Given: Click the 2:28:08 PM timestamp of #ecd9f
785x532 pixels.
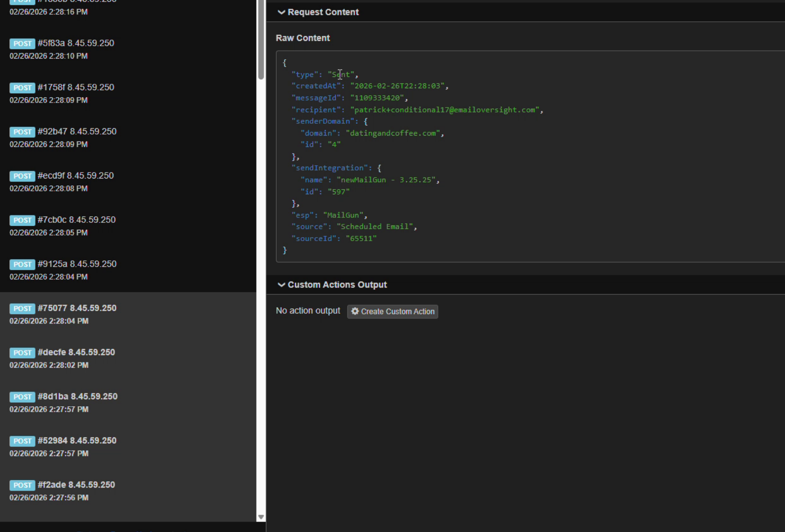Looking at the screenshot, I should (48, 188).
